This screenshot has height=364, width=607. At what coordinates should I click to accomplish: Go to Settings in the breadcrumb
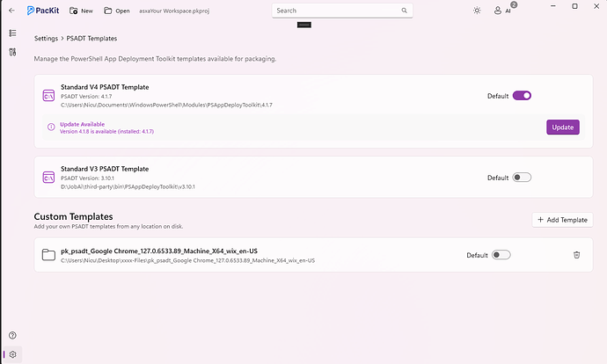click(x=47, y=39)
